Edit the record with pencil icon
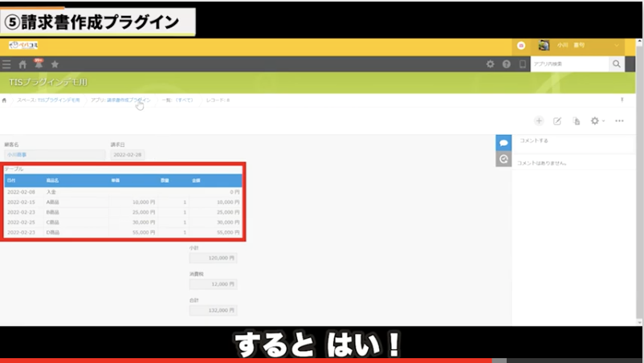The height and width of the screenshot is (363, 644). point(557,120)
